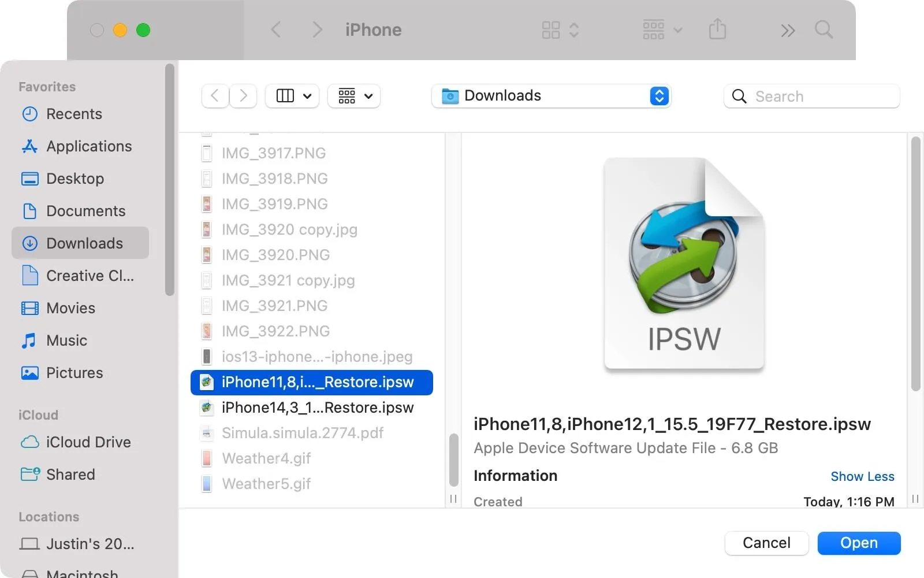The width and height of the screenshot is (924, 578).
Task: Click the iCloud Drive cloud icon
Action: (30, 442)
